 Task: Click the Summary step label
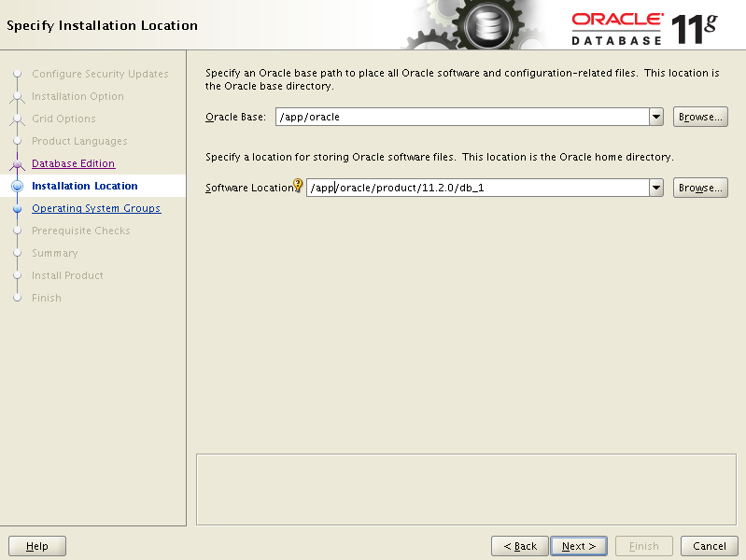tap(55, 253)
